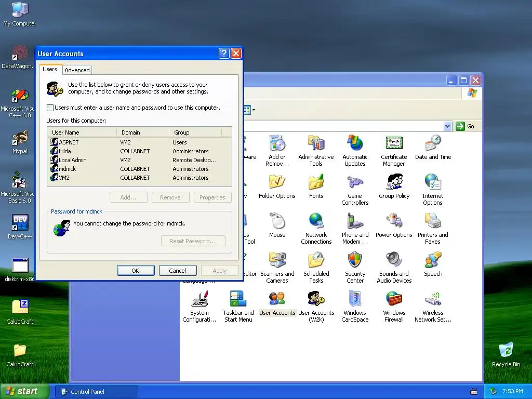Sort list by Domain column header
The image size is (532, 399).
point(143,132)
